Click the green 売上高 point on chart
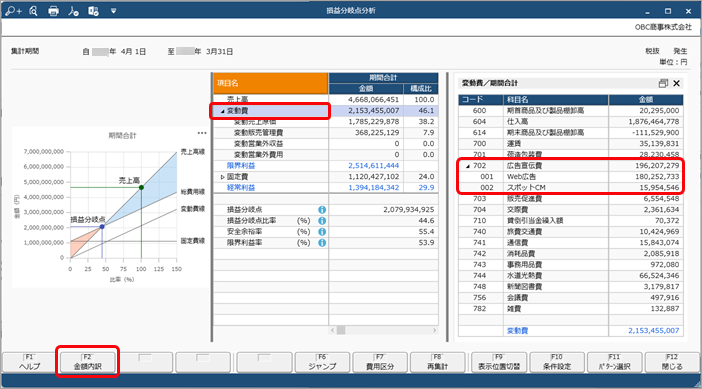This screenshot has width=702, height=389. 141,187
